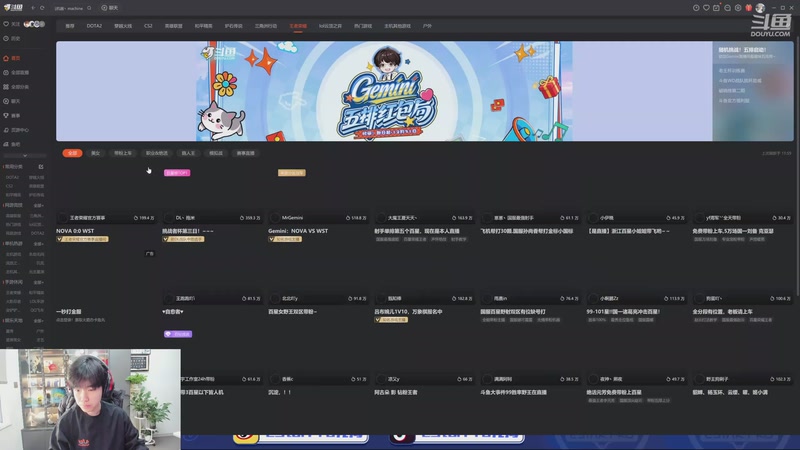Viewport: 800px width, 450px height.
Task: Select the 美女 filter chip
Action: click(95, 153)
